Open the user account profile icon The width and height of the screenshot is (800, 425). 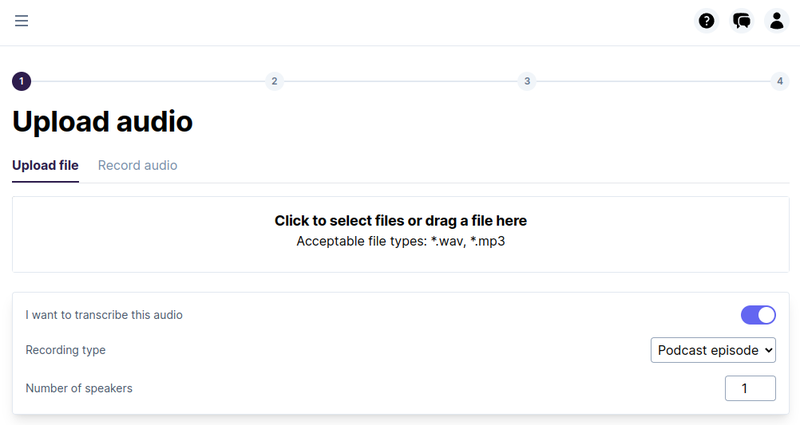777,21
